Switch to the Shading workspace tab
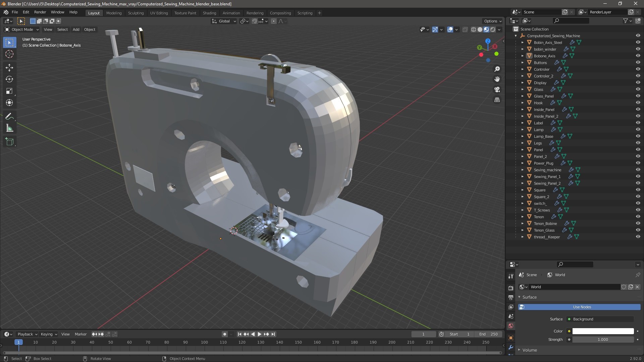Image resolution: width=644 pixels, height=362 pixels. pos(209,13)
